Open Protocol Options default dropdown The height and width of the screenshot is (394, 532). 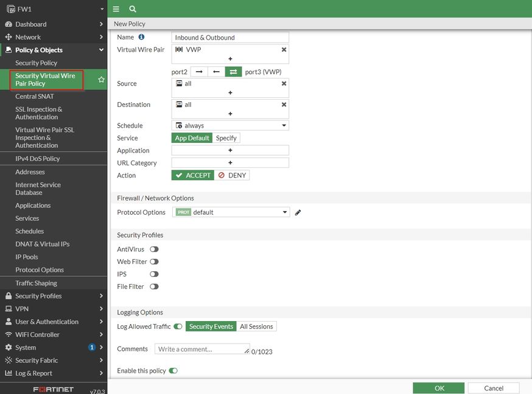coord(231,212)
